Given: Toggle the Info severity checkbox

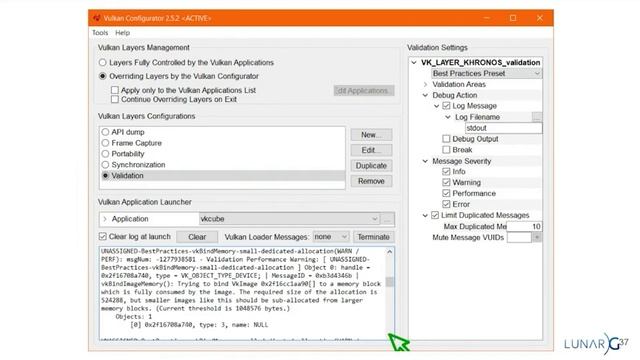Looking at the screenshot, I should (x=446, y=172).
